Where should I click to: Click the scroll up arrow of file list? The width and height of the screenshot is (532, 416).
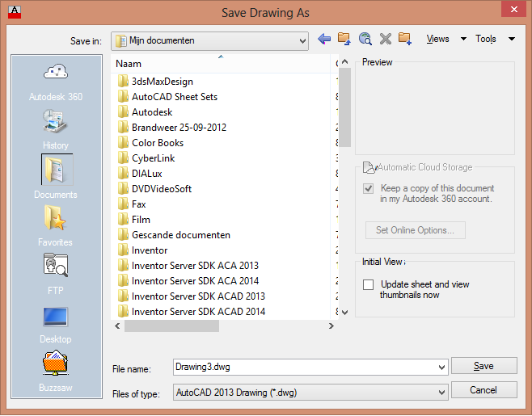point(344,61)
